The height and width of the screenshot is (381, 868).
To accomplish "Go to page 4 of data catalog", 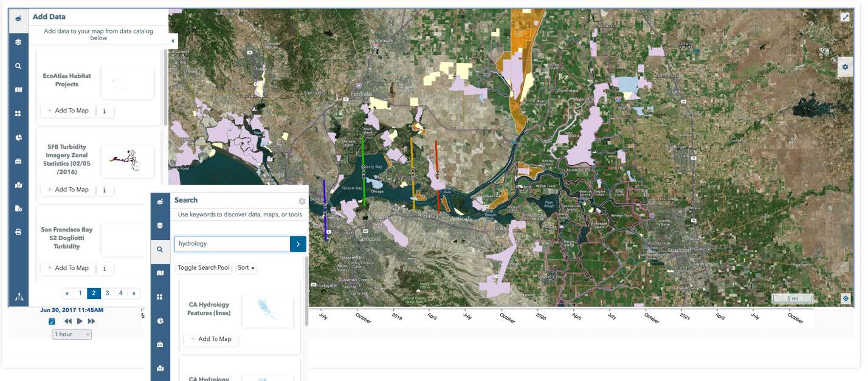I will click(120, 293).
